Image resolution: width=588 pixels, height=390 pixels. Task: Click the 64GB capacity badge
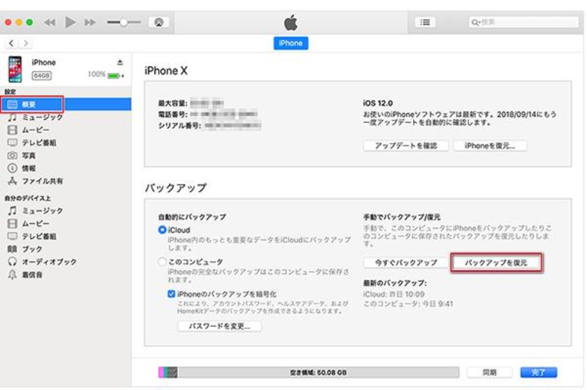[x=41, y=76]
